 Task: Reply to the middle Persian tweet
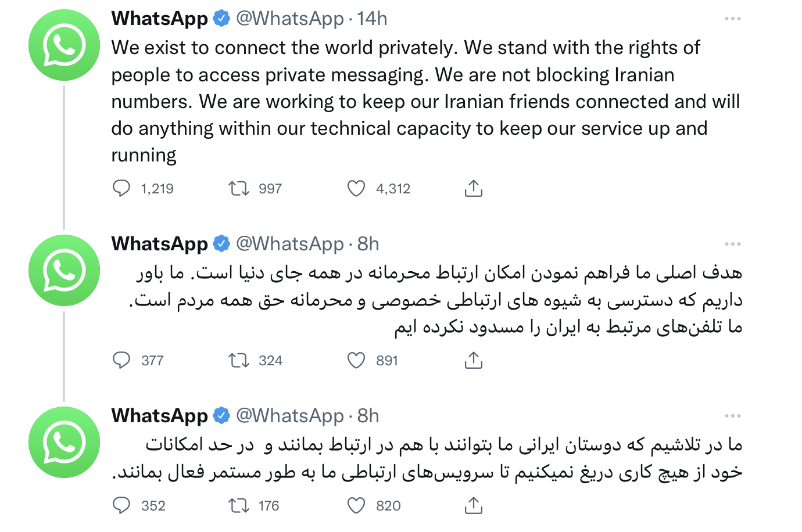click(121, 360)
